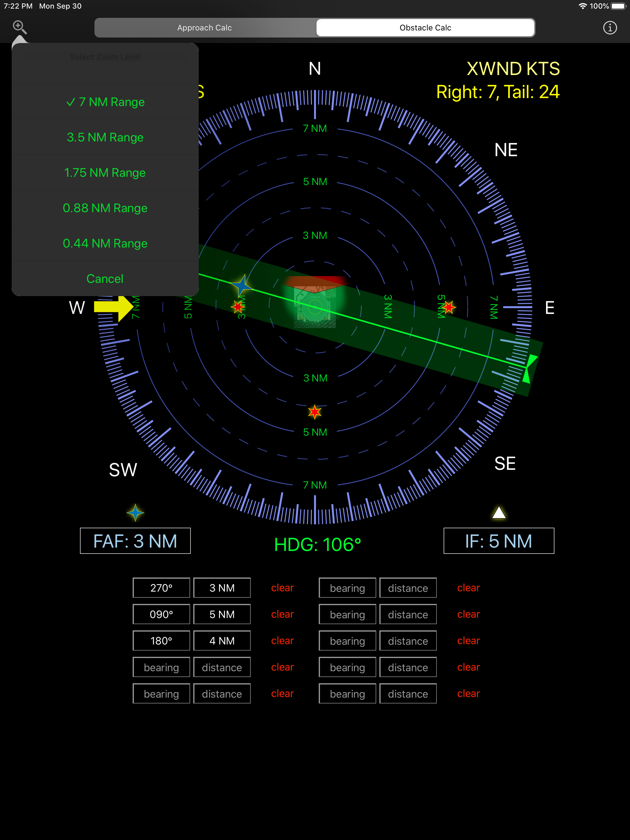Tap the blue FAF star on compass
The height and width of the screenshot is (840, 630).
click(x=241, y=286)
